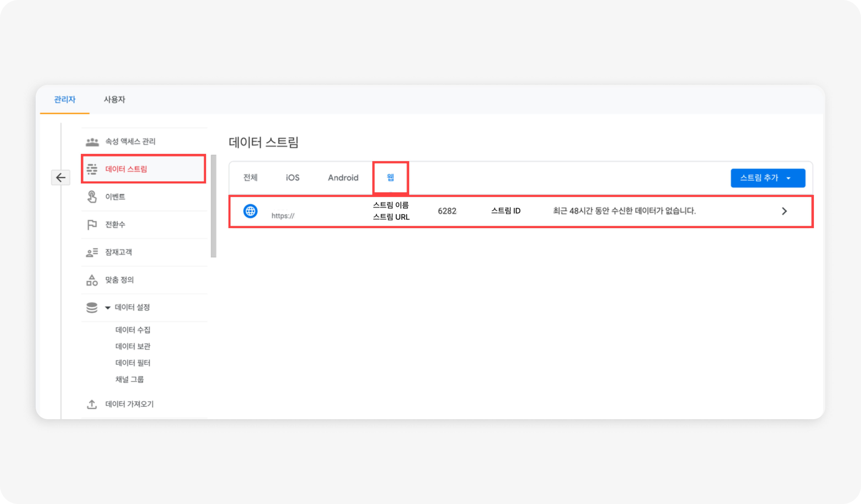Open 맞춤 정의 sidebar item

pyautogui.click(x=144, y=280)
